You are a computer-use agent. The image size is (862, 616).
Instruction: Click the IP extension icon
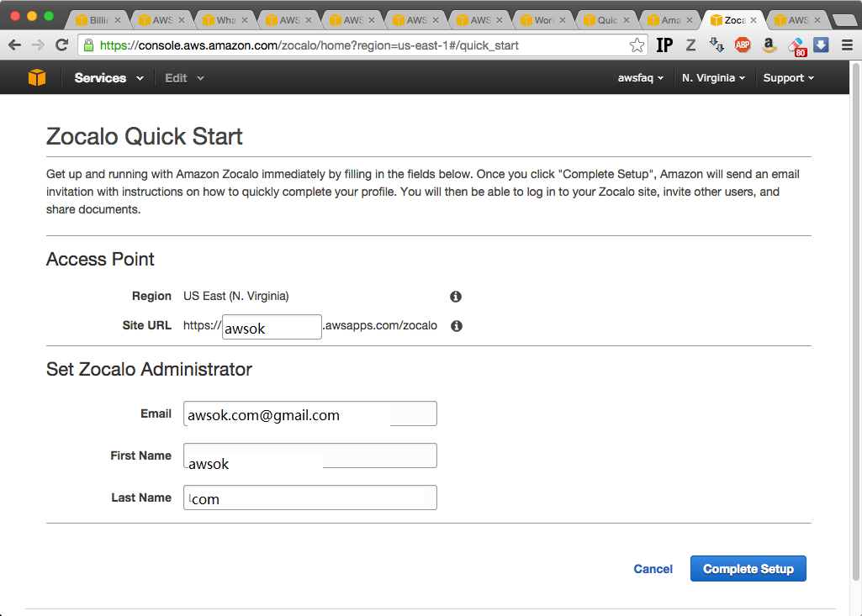tap(664, 45)
